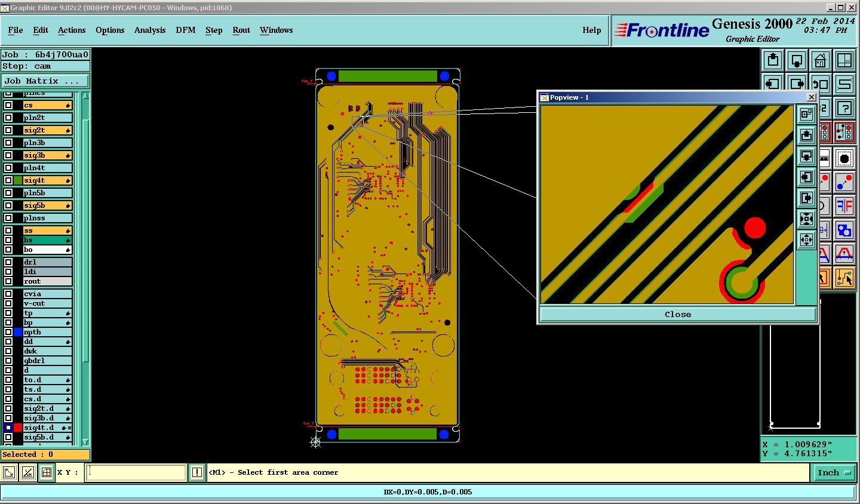860x504 pixels.
Task: Open the Step menu
Action: coord(214,30)
